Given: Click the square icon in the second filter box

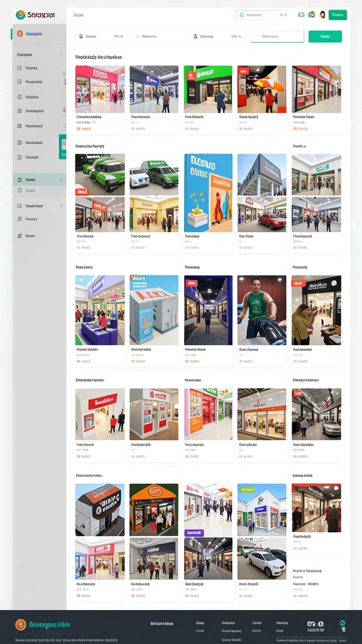Looking at the screenshot, I should [138, 36].
